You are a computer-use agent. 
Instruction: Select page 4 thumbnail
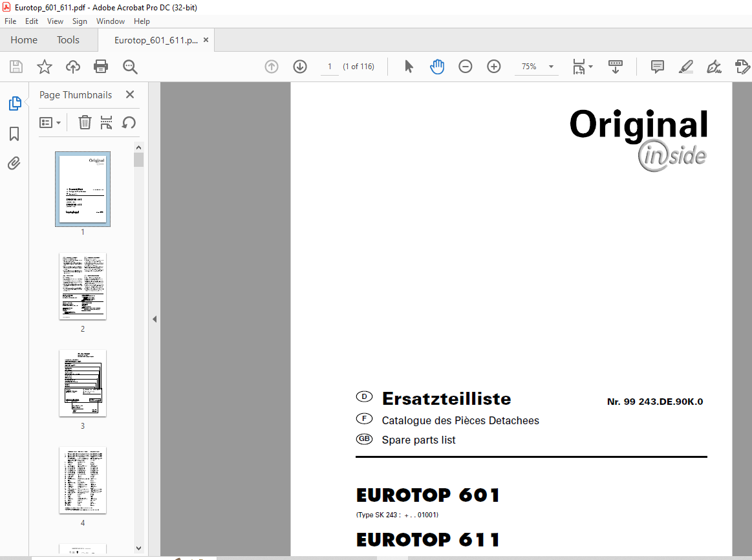83,480
